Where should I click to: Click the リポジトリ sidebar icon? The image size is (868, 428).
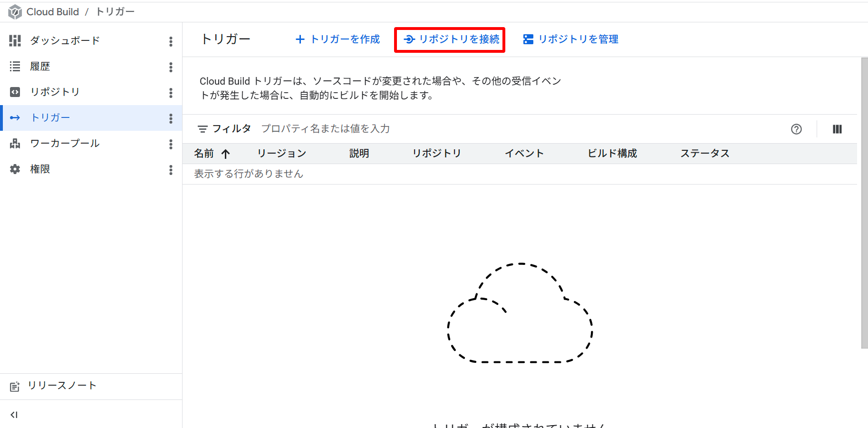coord(15,92)
